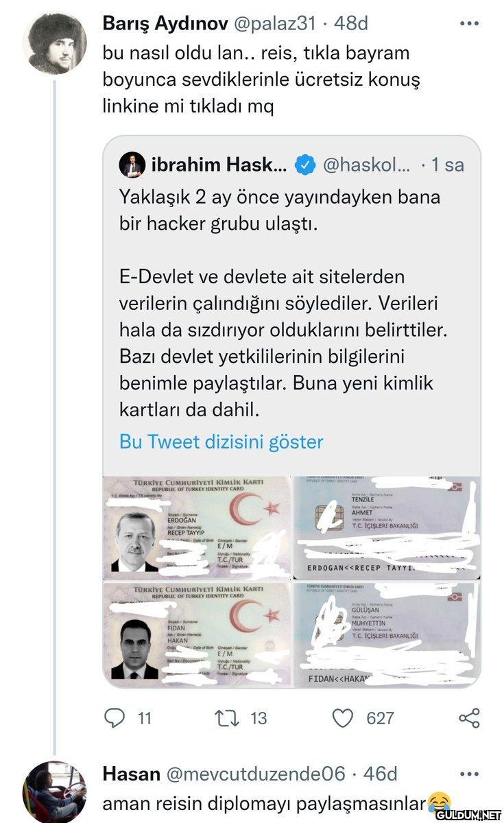Open Hasan's profile avatar

[54, 791]
